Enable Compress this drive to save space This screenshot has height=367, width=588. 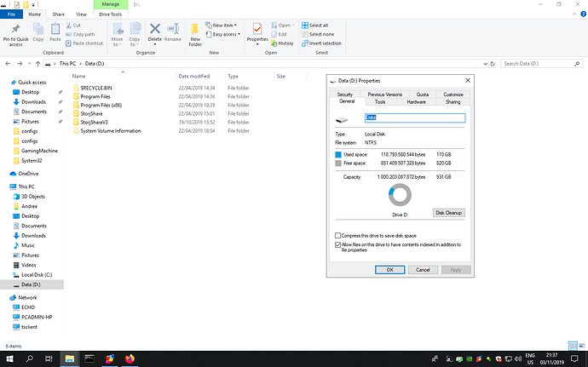click(338, 235)
